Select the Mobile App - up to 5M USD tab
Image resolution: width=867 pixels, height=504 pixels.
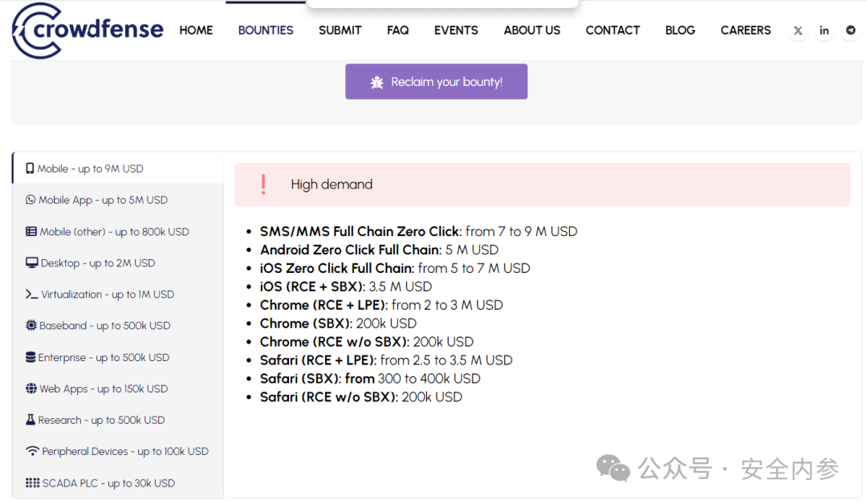point(118,200)
